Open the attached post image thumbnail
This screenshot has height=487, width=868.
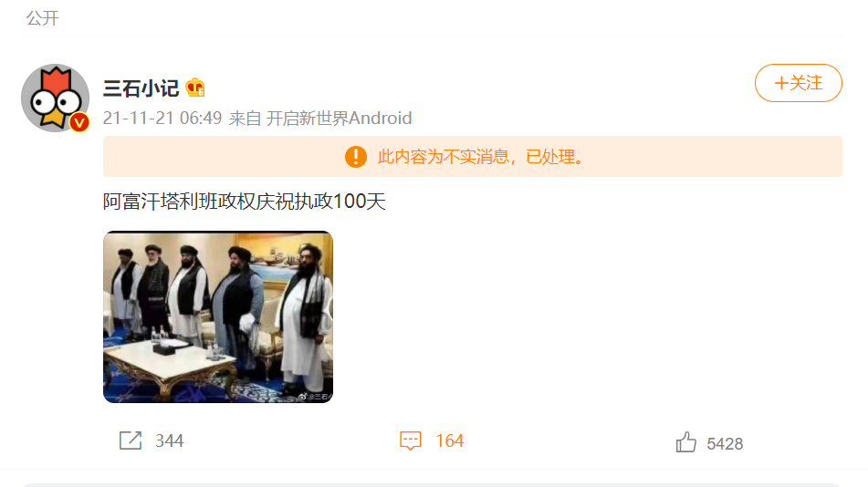tap(218, 316)
